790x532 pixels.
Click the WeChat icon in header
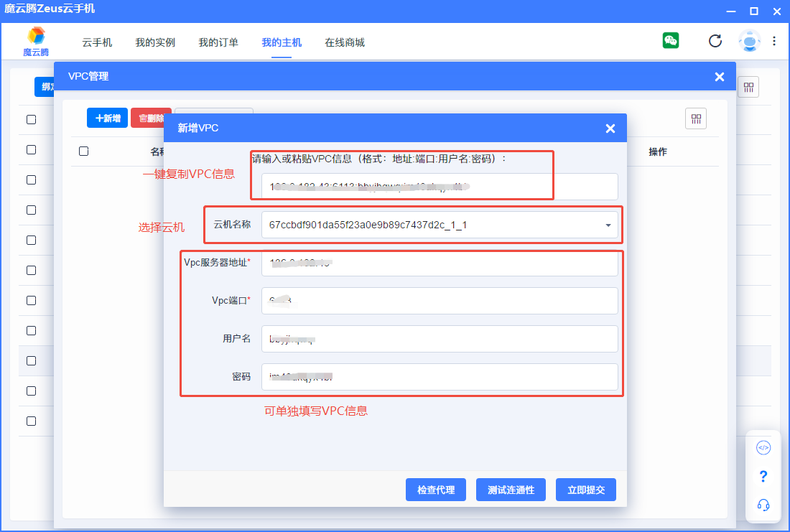point(671,41)
